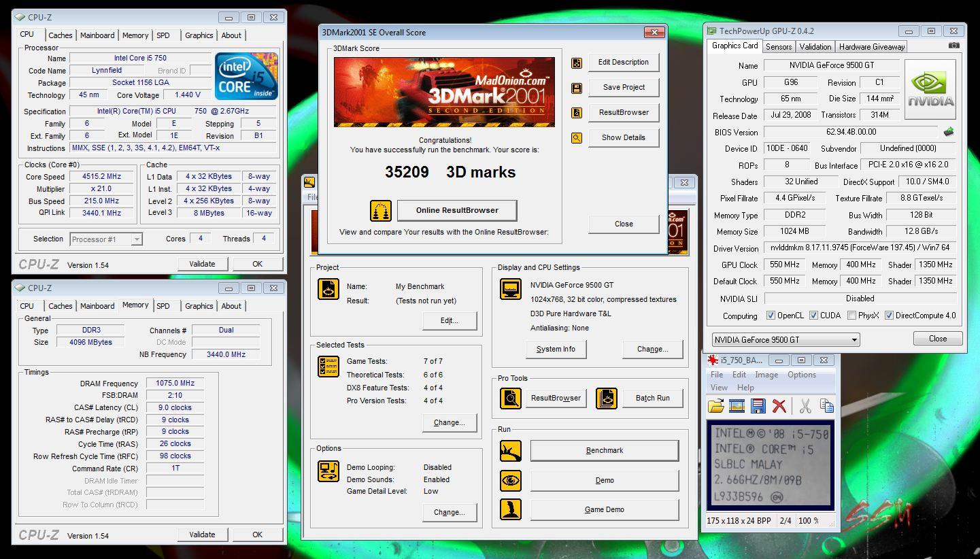Viewport: 980px width, 559px height.
Task: Click the Demo eye icon in the Run section
Action: pyautogui.click(x=510, y=480)
